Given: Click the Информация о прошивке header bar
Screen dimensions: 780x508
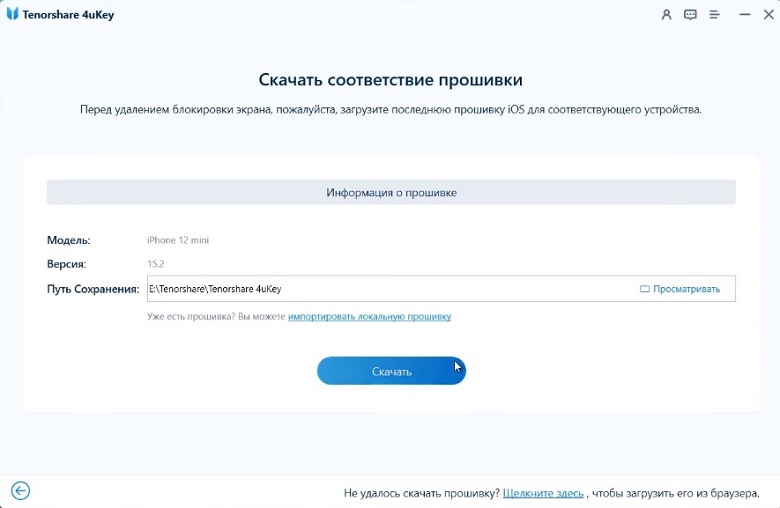Looking at the screenshot, I should 391,192.
